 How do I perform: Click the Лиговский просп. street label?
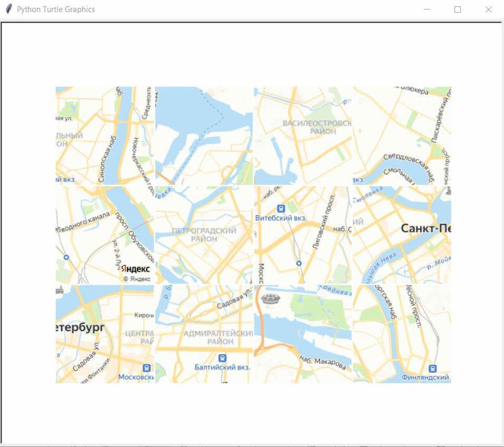pyautogui.click(x=324, y=221)
